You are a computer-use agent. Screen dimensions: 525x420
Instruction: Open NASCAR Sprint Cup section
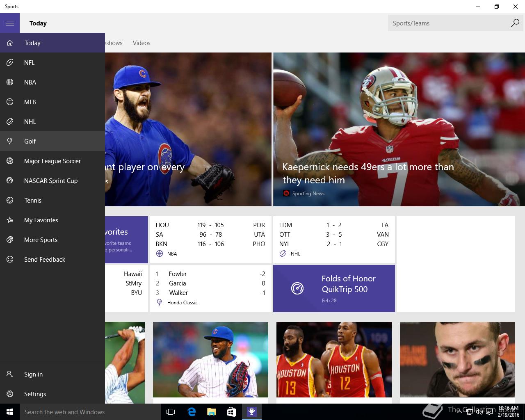(x=52, y=180)
